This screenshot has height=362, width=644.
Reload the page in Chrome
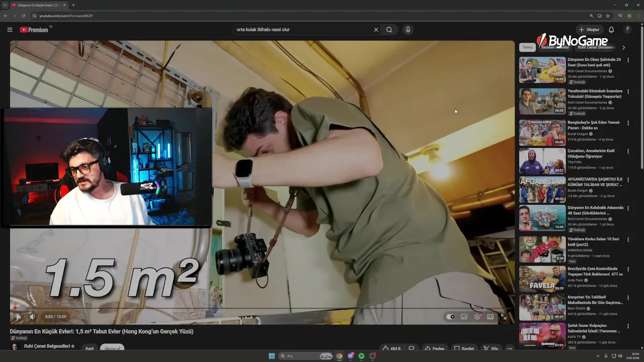(23, 16)
